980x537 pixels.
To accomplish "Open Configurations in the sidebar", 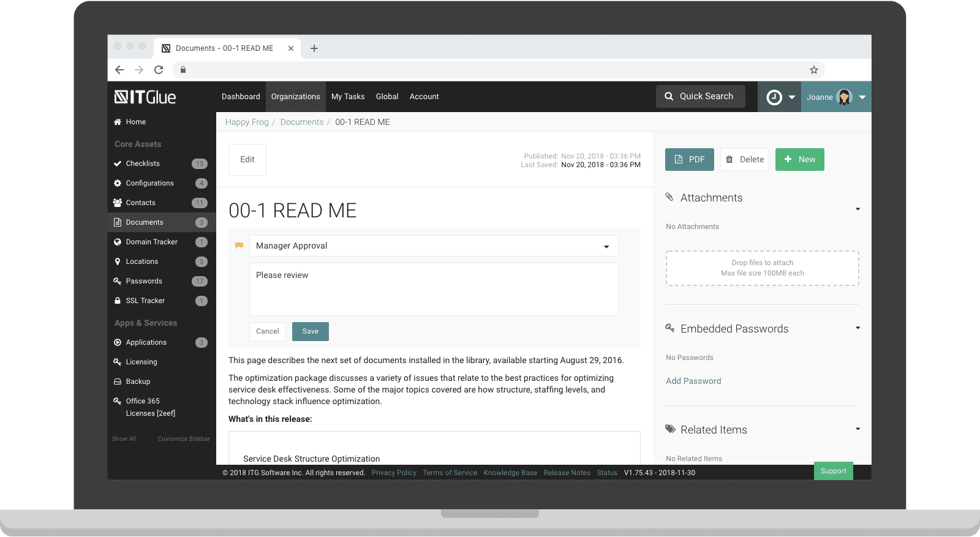I will (149, 183).
